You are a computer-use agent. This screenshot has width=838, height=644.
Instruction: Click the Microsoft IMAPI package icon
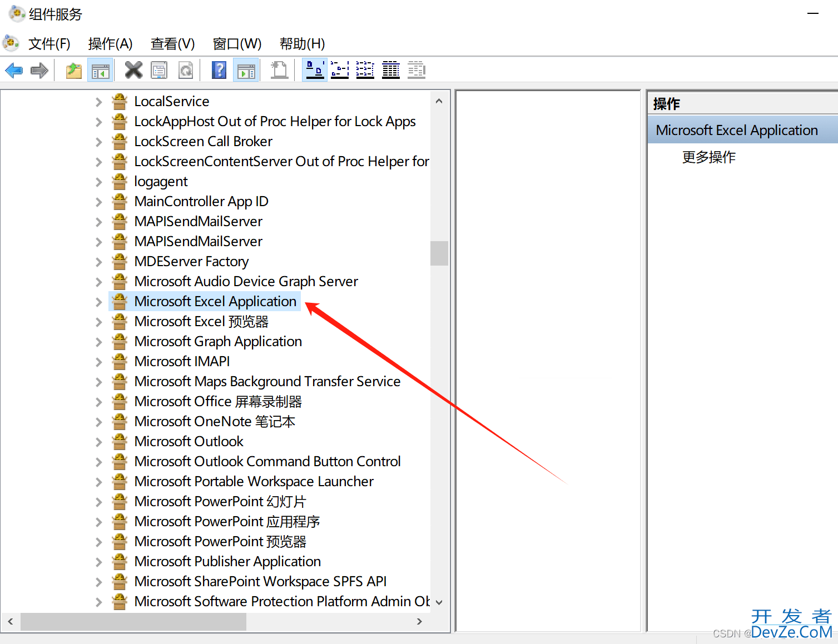[x=120, y=362]
